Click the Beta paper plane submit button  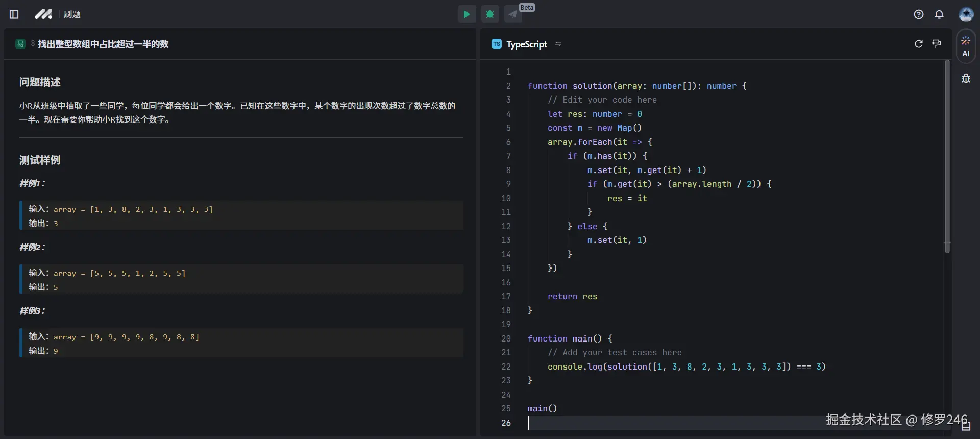coord(513,14)
